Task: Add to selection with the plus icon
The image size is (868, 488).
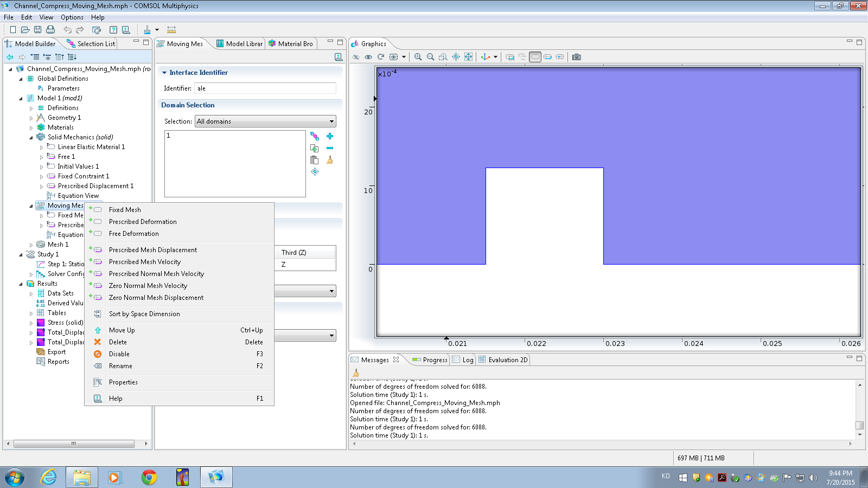Action: 329,136
